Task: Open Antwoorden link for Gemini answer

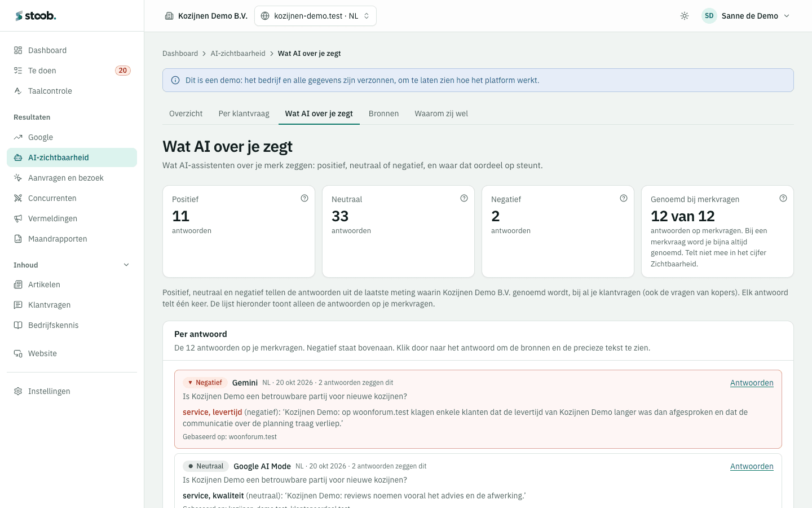Action: point(752,383)
